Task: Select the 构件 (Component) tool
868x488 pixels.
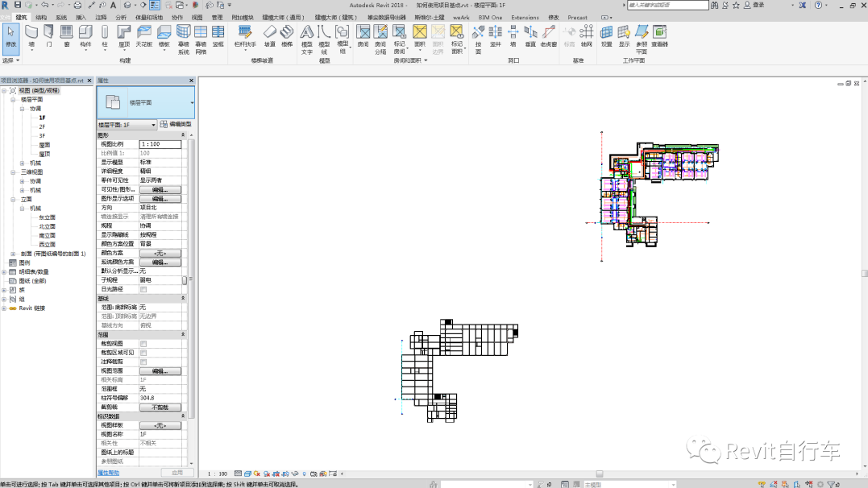Action: pos(85,36)
